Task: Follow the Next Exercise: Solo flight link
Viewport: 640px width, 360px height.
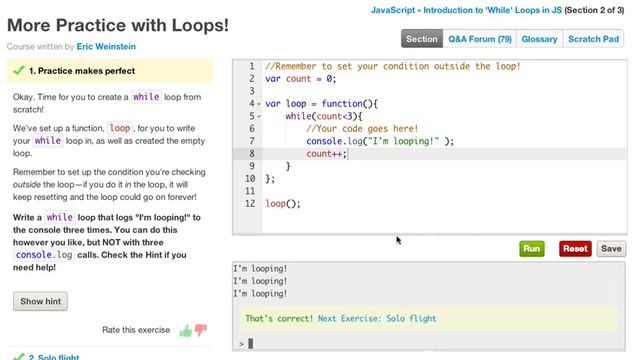Action: [377, 318]
